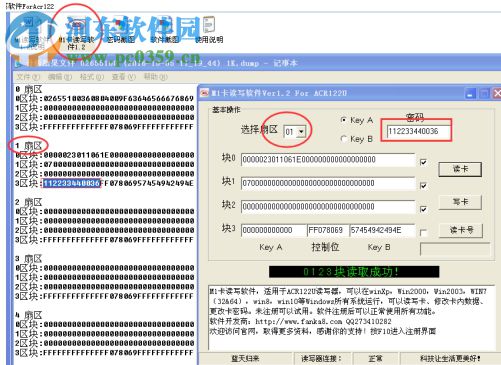Select the Key A radio button
501x365 pixels.
coord(344,120)
